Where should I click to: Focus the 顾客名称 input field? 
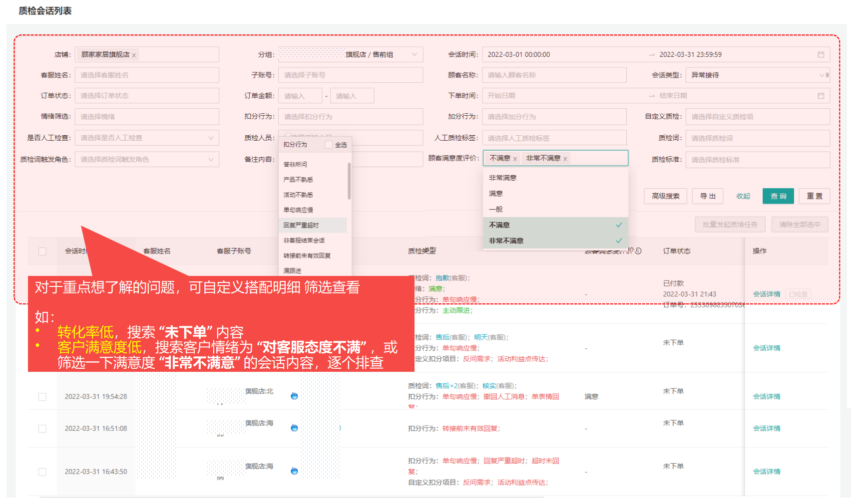554,75
